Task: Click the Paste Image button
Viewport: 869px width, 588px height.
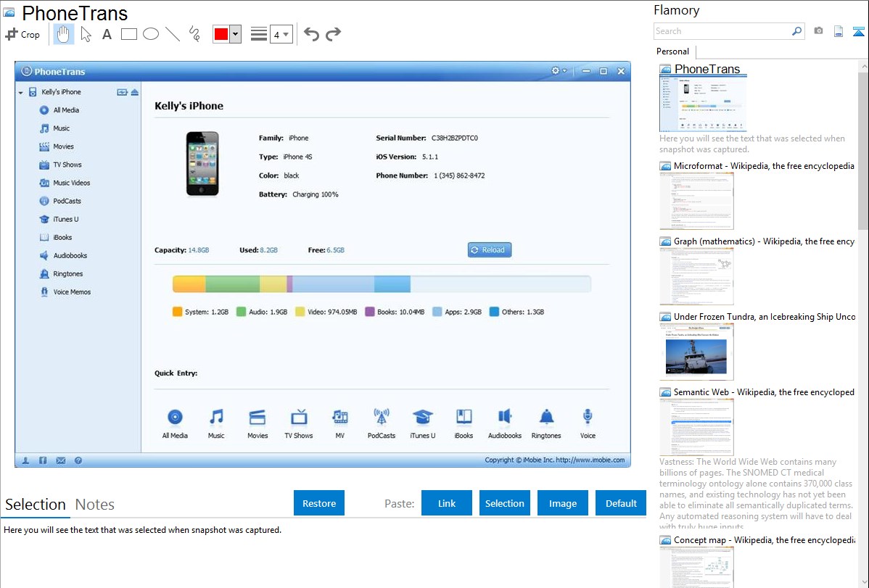Action: pyautogui.click(x=562, y=503)
